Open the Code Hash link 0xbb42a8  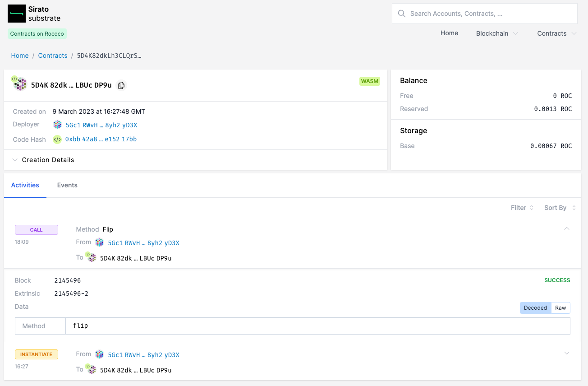coord(101,140)
